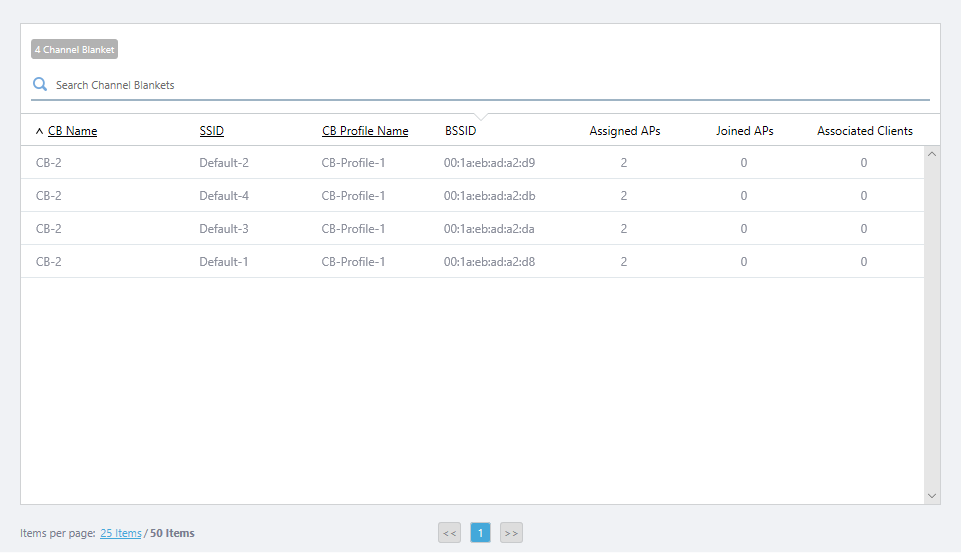Click the BSSID column header
The image size is (961, 553).
[461, 131]
